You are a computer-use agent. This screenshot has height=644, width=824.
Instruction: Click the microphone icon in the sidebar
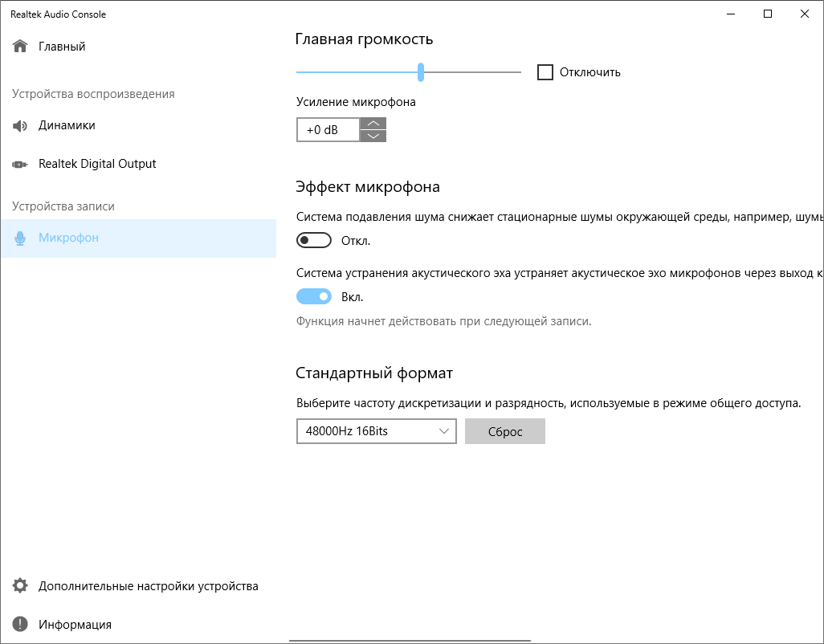click(20, 238)
